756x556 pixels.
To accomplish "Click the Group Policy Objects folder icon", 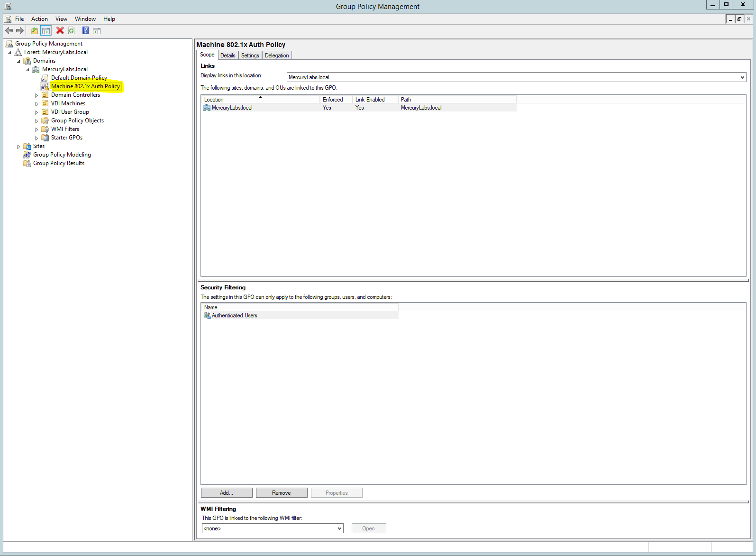I will click(x=45, y=120).
